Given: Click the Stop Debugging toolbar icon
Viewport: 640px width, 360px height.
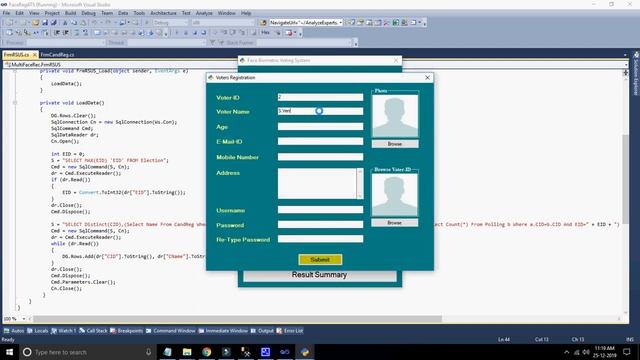Looking at the screenshot, I should [x=194, y=33].
